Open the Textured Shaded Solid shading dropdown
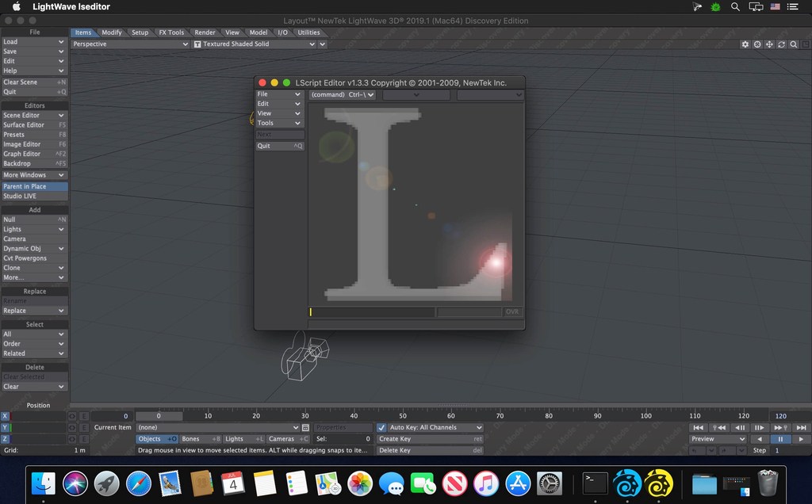Viewport: 812px width, 504px height. 254,44
